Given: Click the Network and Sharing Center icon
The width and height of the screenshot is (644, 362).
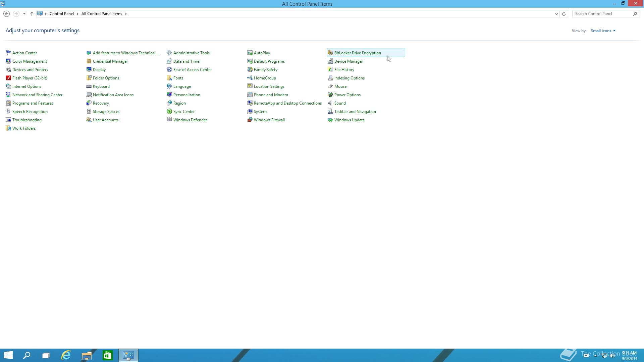Looking at the screenshot, I should click(8, 95).
